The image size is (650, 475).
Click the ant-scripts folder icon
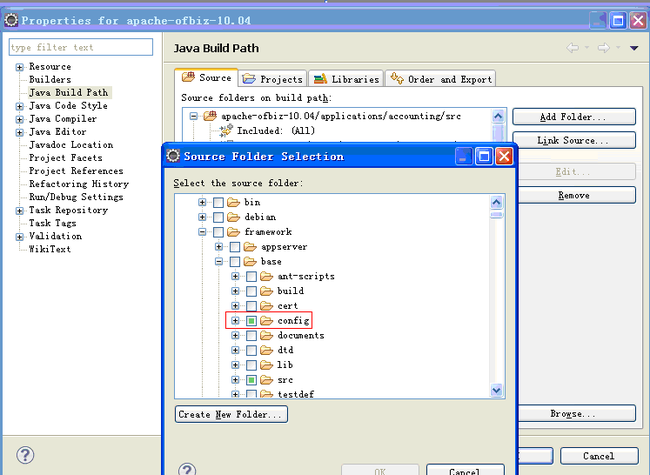click(267, 276)
